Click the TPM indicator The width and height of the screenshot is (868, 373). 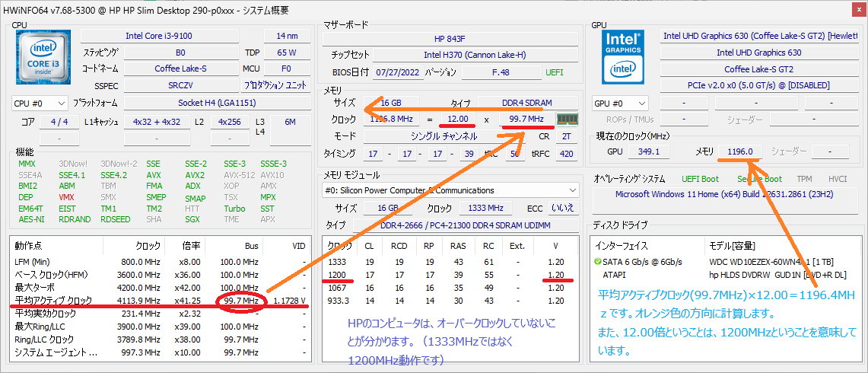(804, 179)
